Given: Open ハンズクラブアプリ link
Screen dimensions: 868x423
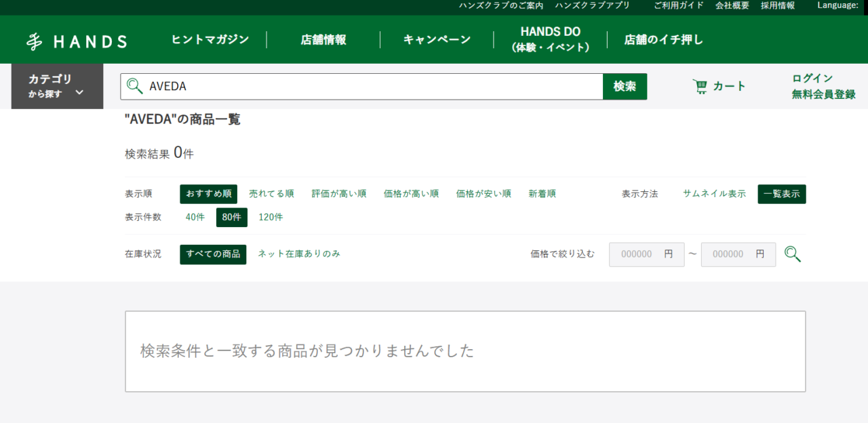Looking at the screenshot, I should (593, 5).
